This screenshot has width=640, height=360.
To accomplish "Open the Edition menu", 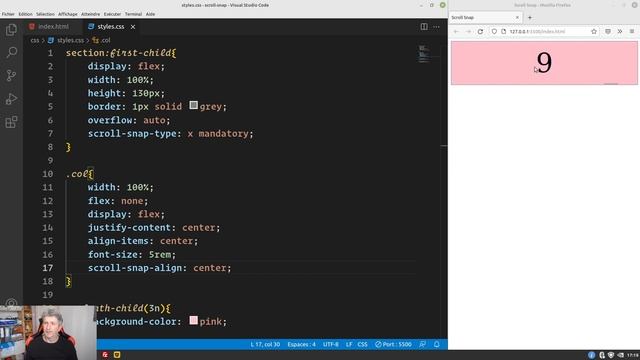I will (25, 14).
